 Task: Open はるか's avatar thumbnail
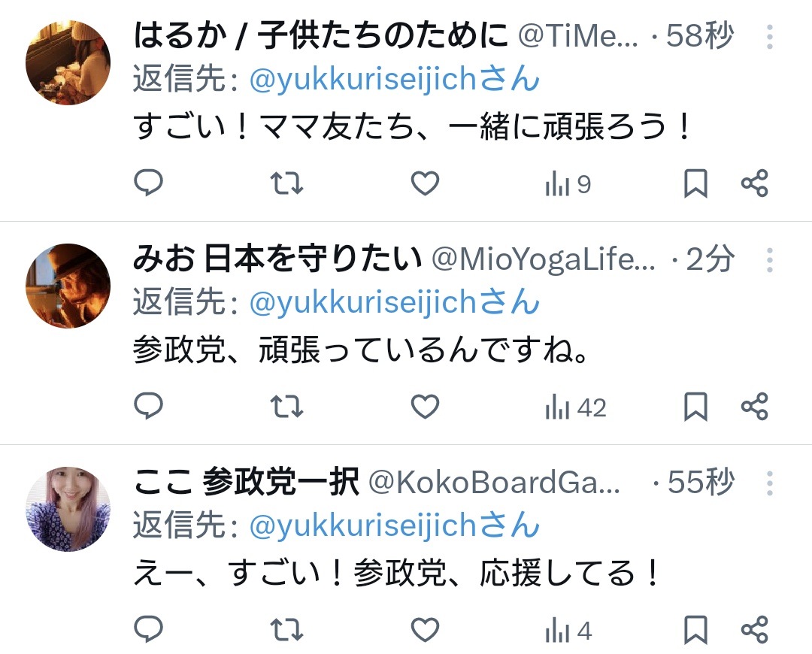(x=68, y=62)
